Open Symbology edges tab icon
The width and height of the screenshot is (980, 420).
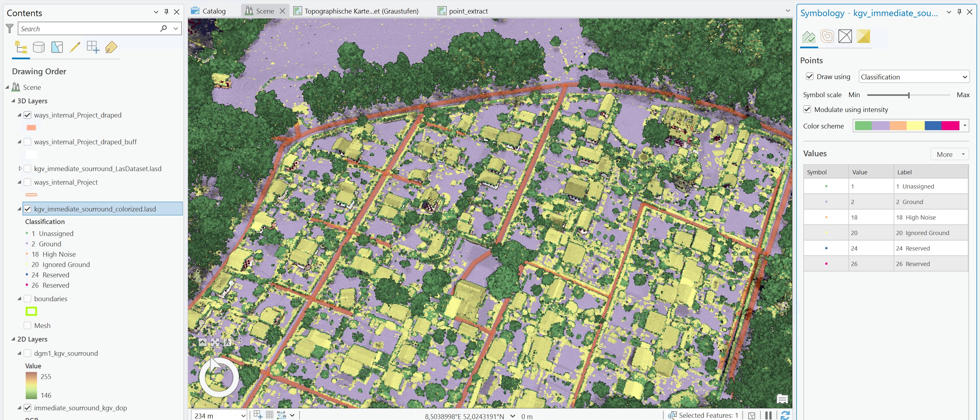[845, 36]
